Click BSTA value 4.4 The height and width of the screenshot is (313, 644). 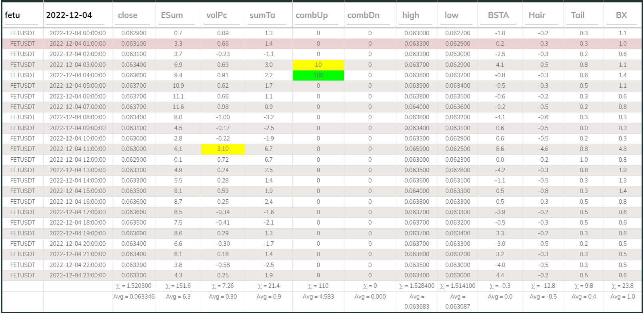[500, 275]
